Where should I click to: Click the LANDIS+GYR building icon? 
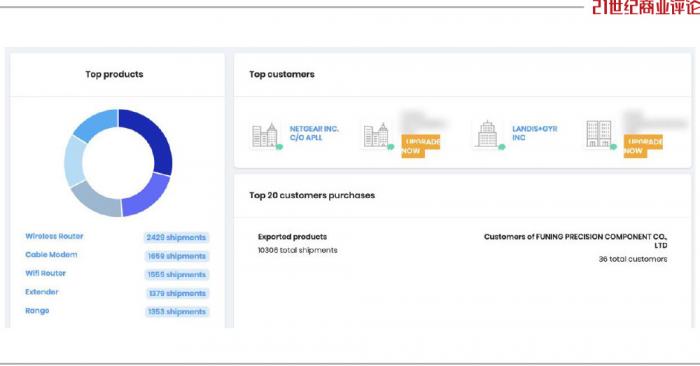coord(489,134)
